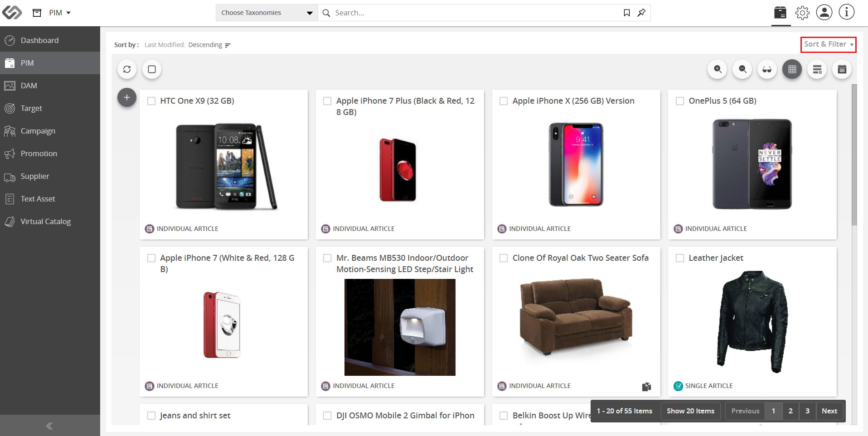Click the plus add item button
The height and width of the screenshot is (436, 868).
point(127,97)
